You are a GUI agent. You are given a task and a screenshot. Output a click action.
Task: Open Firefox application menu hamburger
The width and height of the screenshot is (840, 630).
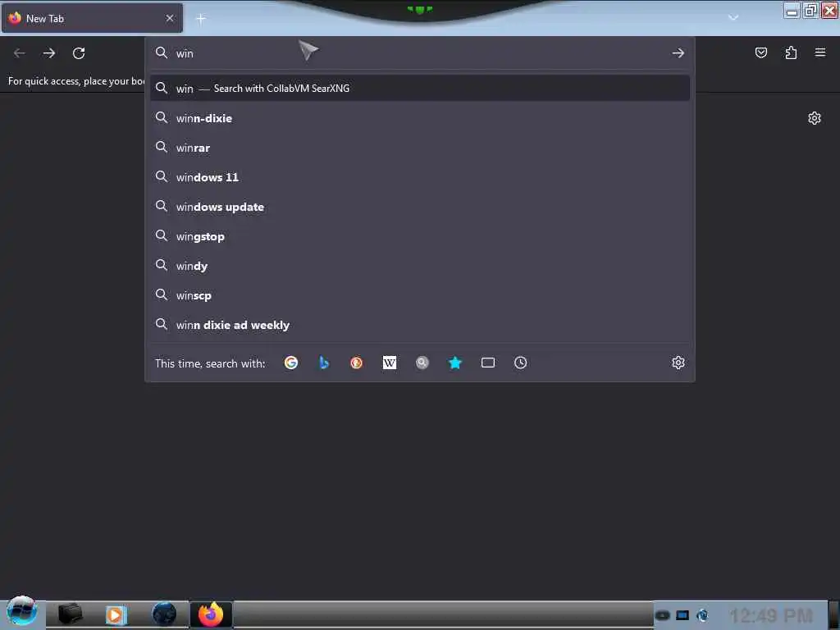(x=819, y=52)
